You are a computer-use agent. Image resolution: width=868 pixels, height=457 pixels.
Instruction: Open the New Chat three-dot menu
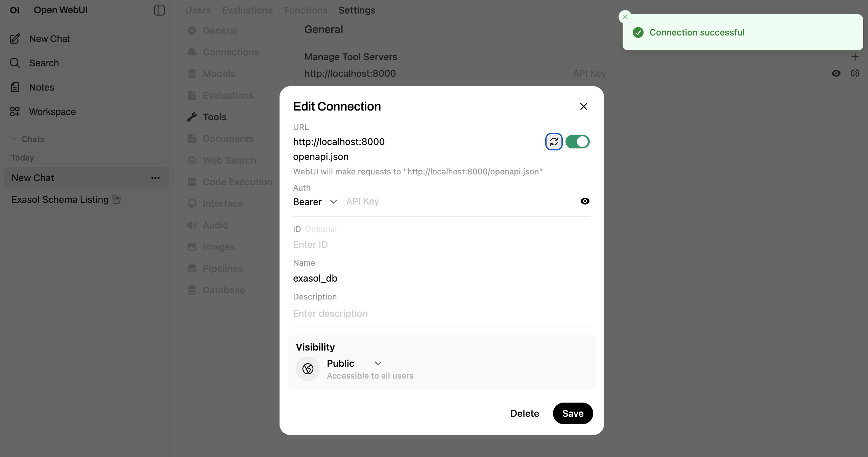(155, 178)
